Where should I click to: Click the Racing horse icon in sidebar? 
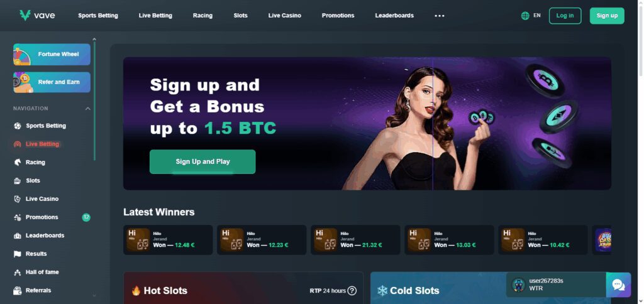point(17,163)
